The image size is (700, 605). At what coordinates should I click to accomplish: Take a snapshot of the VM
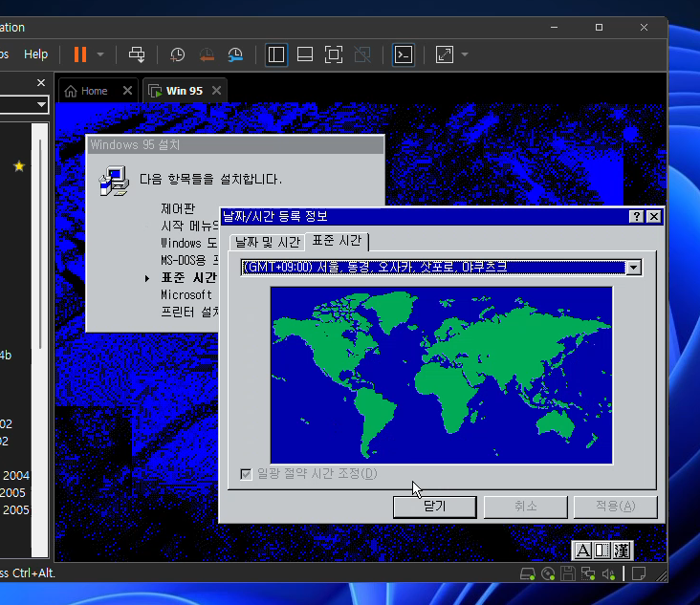coord(178,54)
